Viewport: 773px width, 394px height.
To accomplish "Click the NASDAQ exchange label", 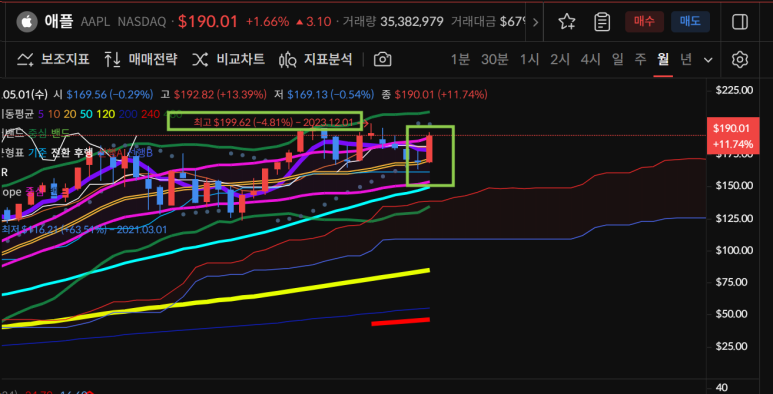I will pos(141,22).
